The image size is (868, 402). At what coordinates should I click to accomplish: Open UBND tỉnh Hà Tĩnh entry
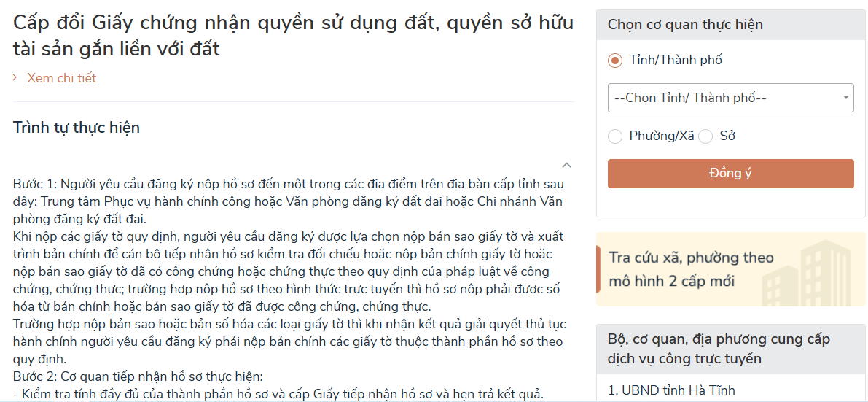671,390
